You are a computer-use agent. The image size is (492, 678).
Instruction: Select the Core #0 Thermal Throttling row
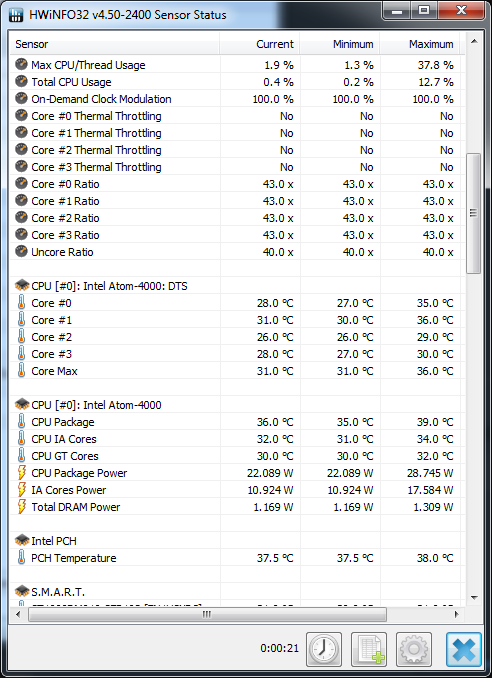click(237, 116)
